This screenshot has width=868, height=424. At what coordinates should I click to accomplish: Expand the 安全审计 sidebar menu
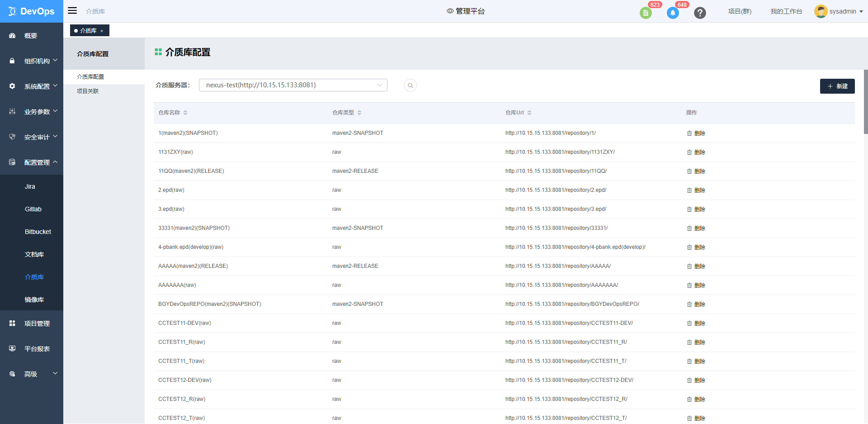click(x=32, y=137)
